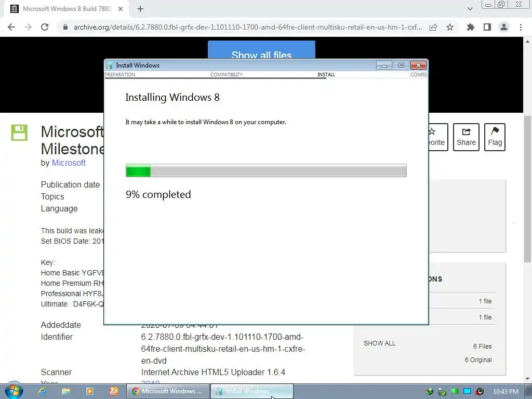The image size is (532, 399).
Task: Click the 'Installing Windows 8' heading
Action: 172,97
